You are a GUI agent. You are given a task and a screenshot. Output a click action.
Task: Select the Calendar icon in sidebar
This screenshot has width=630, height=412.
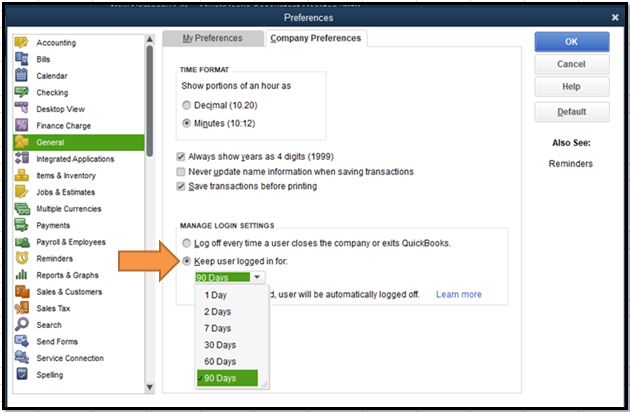tap(21, 76)
